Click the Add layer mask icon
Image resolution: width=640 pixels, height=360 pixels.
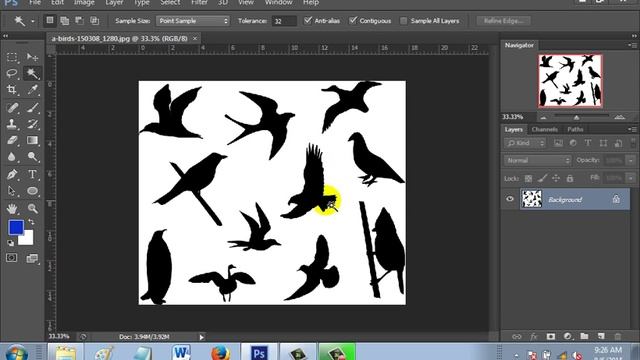click(551, 336)
